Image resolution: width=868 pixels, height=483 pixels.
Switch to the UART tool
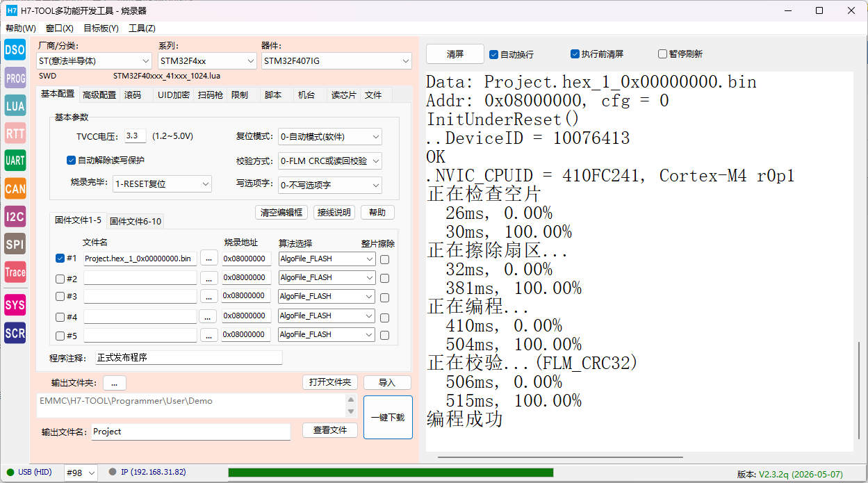click(15, 161)
